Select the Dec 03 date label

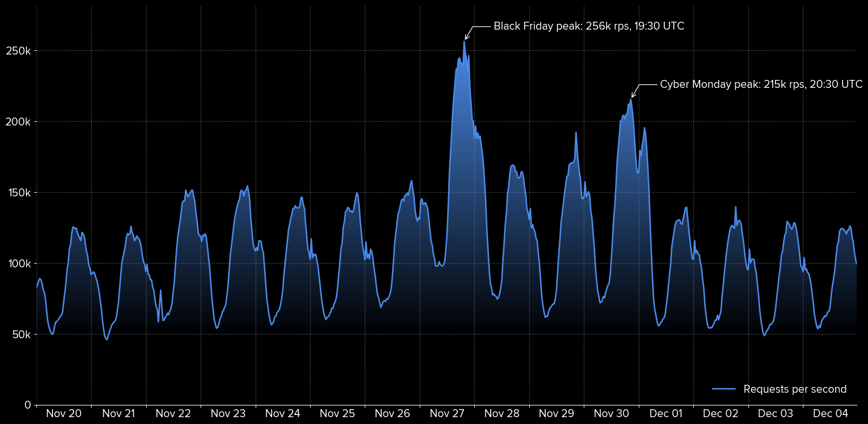click(775, 414)
